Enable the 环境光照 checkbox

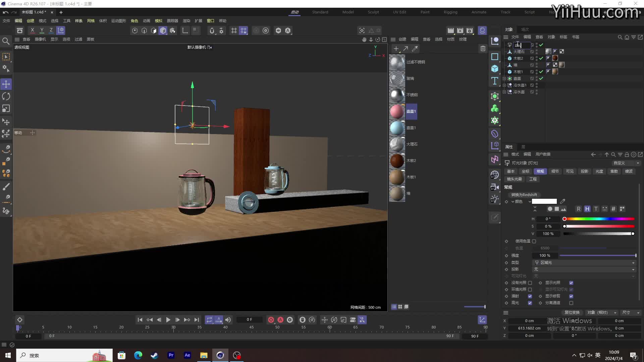[530, 290]
